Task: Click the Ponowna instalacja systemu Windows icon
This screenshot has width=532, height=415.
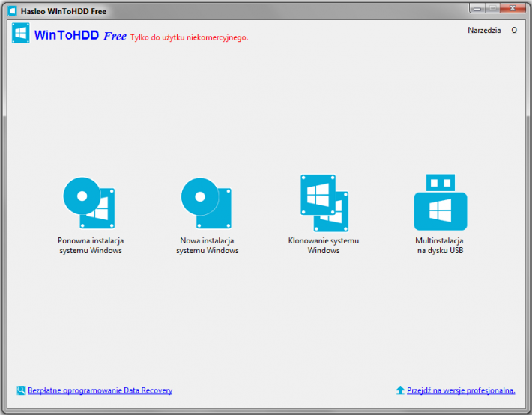Action: [x=89, y=203]
